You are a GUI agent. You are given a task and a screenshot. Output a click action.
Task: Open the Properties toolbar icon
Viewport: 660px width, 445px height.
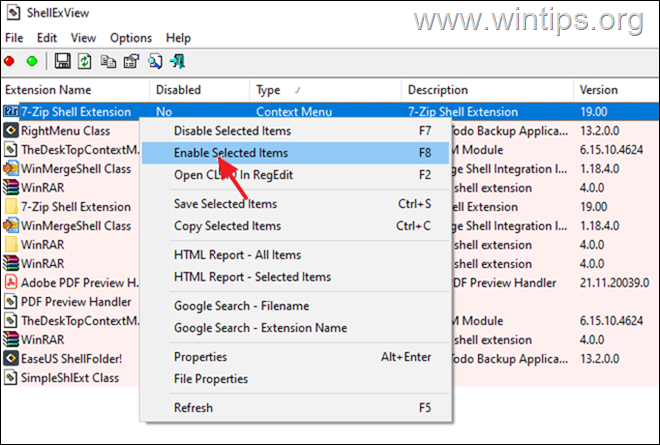coord(131,61)
